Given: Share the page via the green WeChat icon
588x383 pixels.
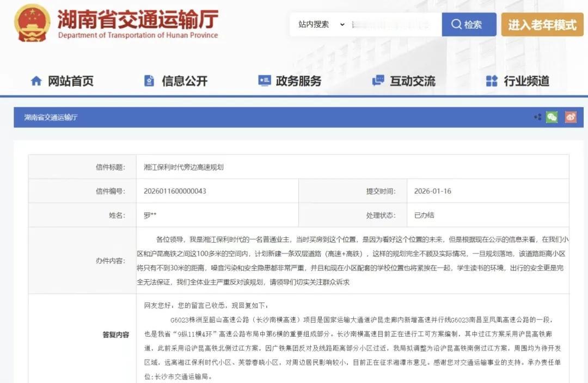Looking at the screenshot, I should [551, 116].
